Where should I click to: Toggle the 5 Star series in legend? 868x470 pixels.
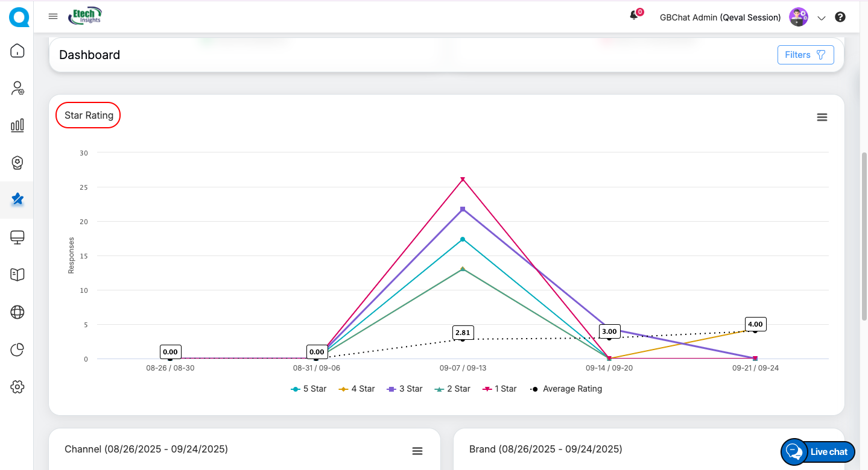pos(308,389)
